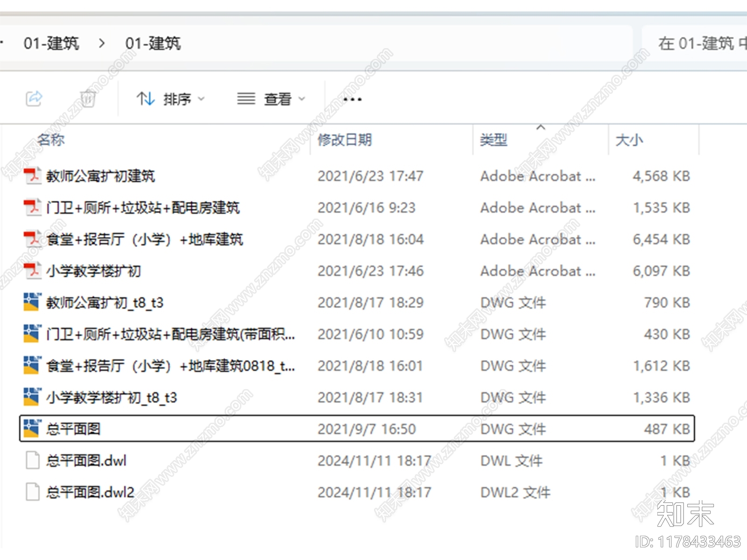Click the breadcrumb chevron between 01-建筑 folders
Screen dimensions: 747x560
pos(102,43)
